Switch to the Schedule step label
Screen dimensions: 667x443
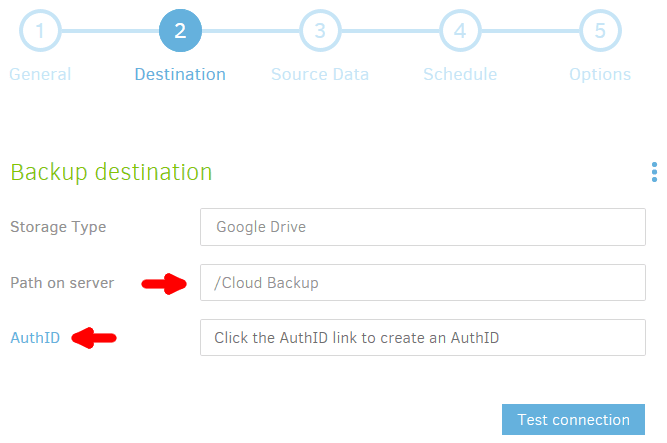coord(460,74)
